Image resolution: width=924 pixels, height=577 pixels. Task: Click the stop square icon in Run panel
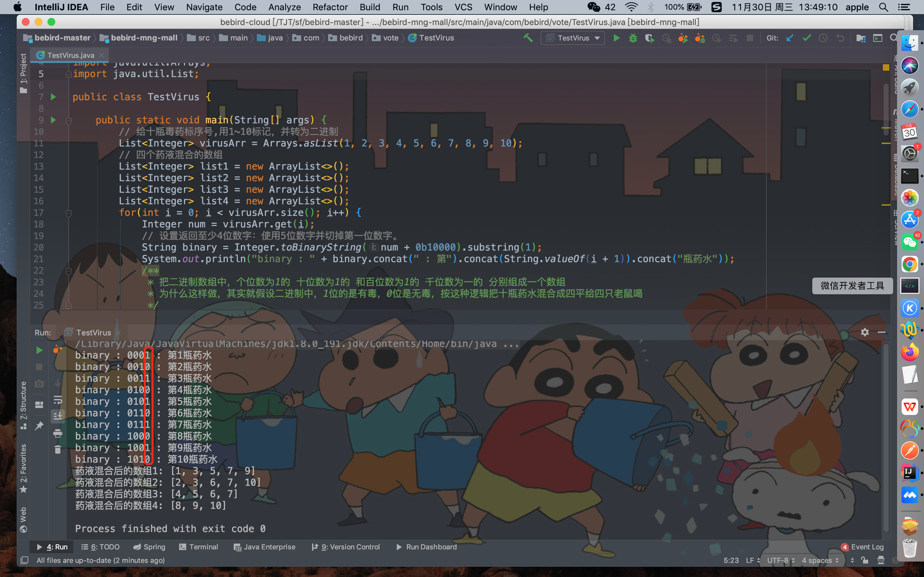39,367
